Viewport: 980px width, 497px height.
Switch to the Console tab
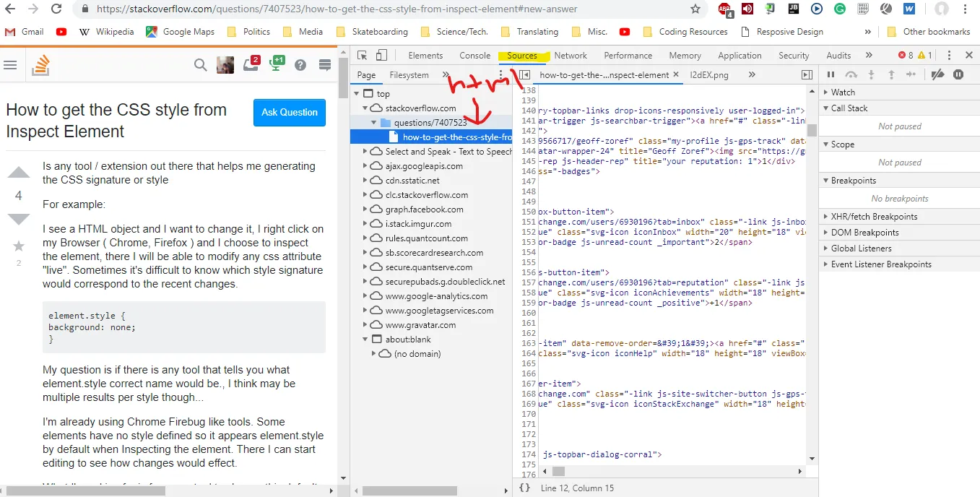pos(475,56)
